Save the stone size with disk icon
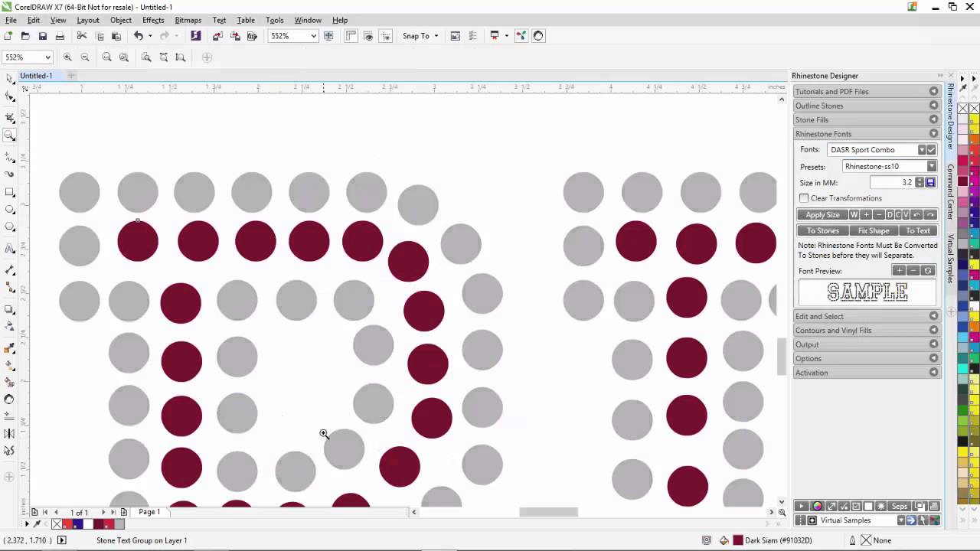Viewport: 980px width, 551px height. [930, 183]
